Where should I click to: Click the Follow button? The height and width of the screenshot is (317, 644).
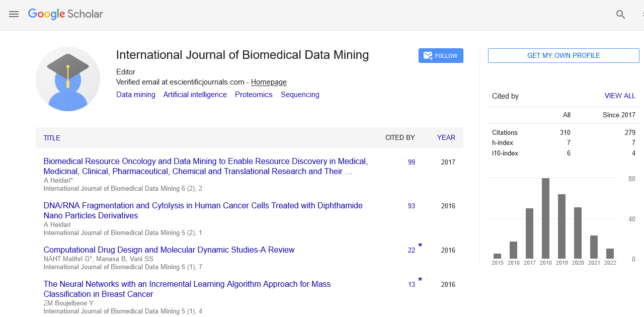(x=441, y=56)
